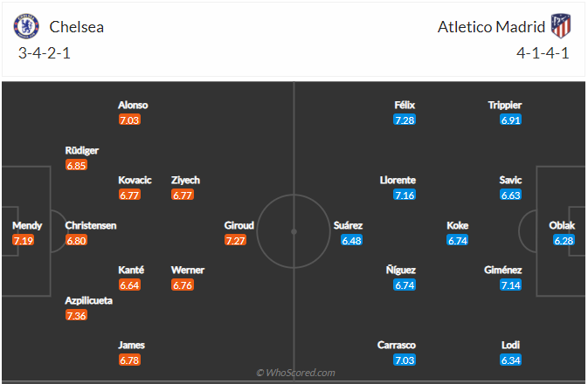Screen dimensions: 588x384
Task: Click the WhoScored.com watermark
Action: [294, 373]
